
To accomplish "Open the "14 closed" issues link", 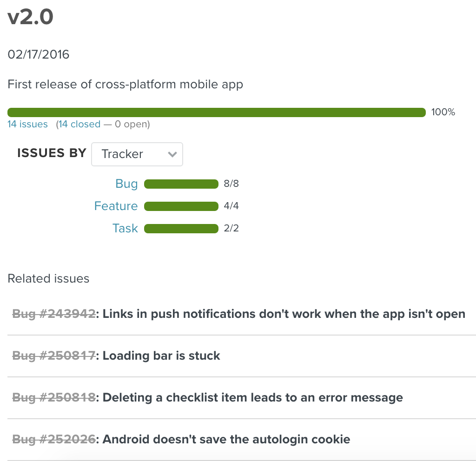I will [79, 124].
